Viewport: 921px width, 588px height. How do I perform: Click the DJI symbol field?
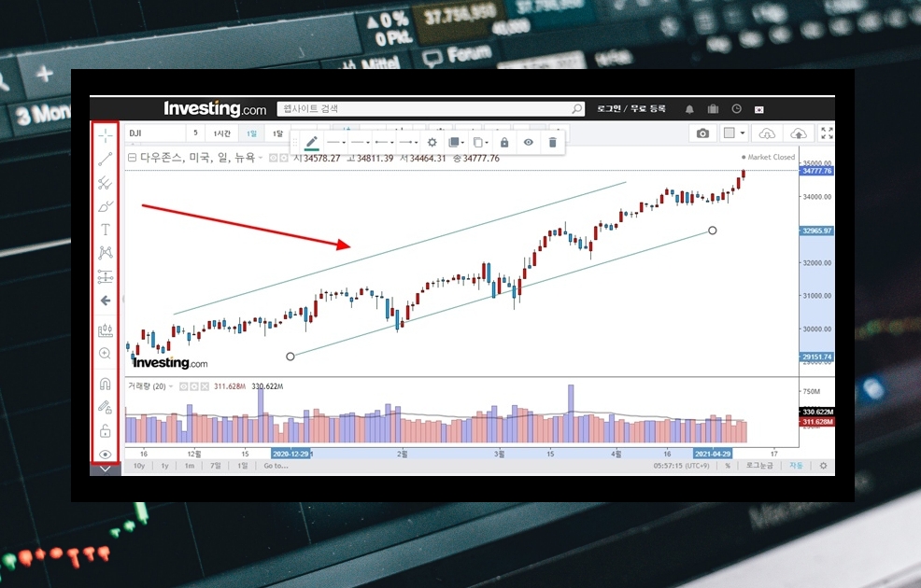tap(155, 133)
